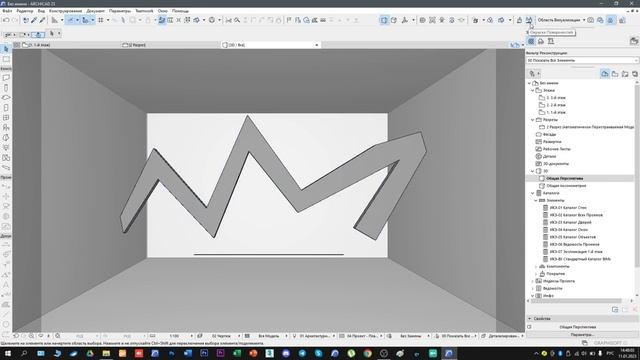Switch navigator to Project Map icon
Screen dimensions: 640x360
click(x=604, y=73)
